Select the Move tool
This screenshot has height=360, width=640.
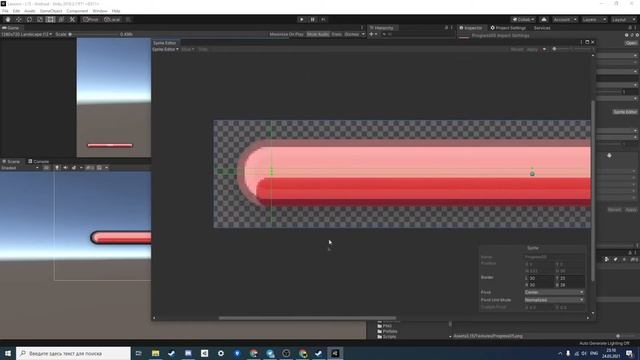18,19
